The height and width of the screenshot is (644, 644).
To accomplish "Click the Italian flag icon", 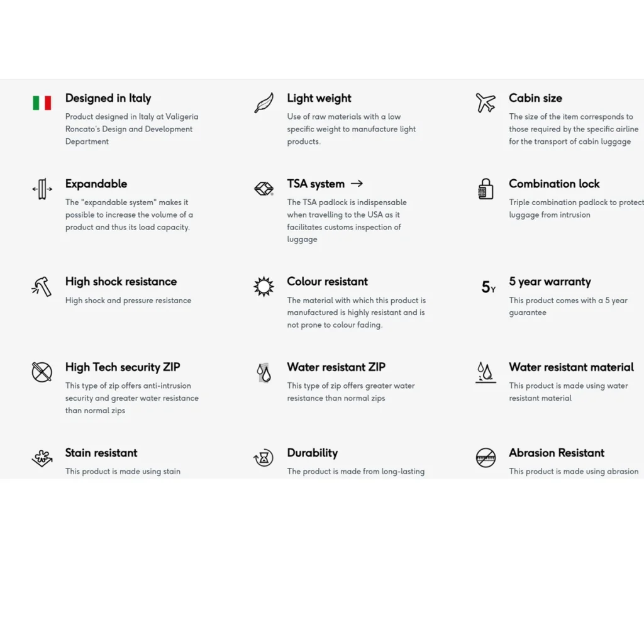I will [x=42, y=103].
